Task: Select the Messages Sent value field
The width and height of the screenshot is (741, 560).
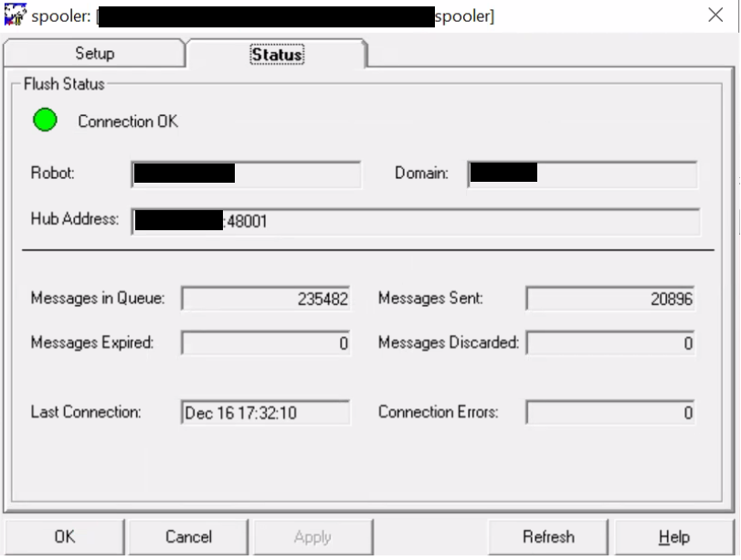Action: pyautogui.click(x=610, y=299)
